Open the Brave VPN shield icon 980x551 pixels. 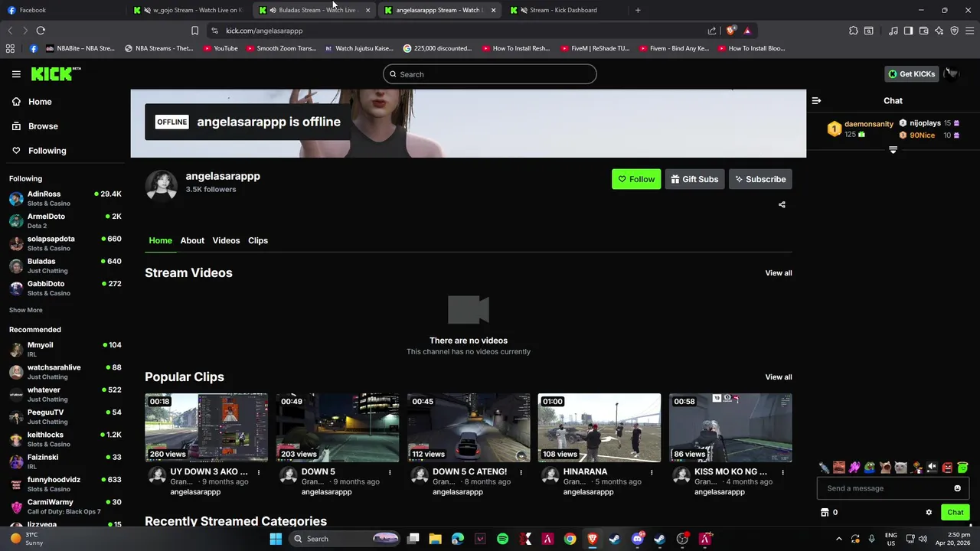[954, 31]
